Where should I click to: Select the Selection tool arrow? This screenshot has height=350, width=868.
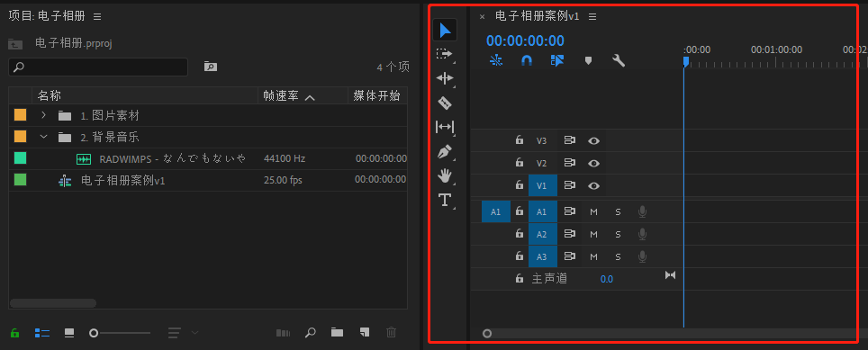click(445, 31)
